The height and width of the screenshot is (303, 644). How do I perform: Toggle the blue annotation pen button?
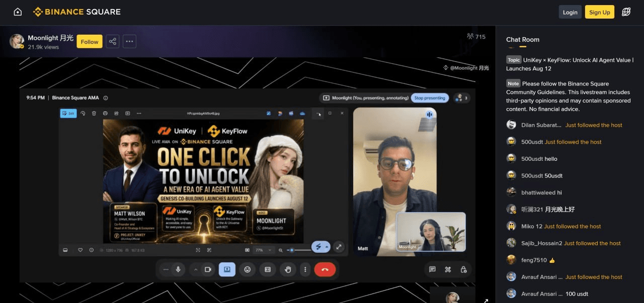coord(318,247)
